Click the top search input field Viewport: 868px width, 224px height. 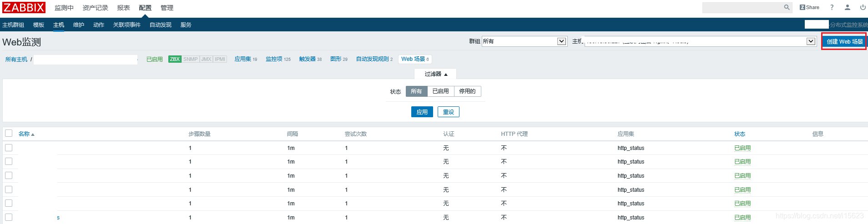coord(742,7)
